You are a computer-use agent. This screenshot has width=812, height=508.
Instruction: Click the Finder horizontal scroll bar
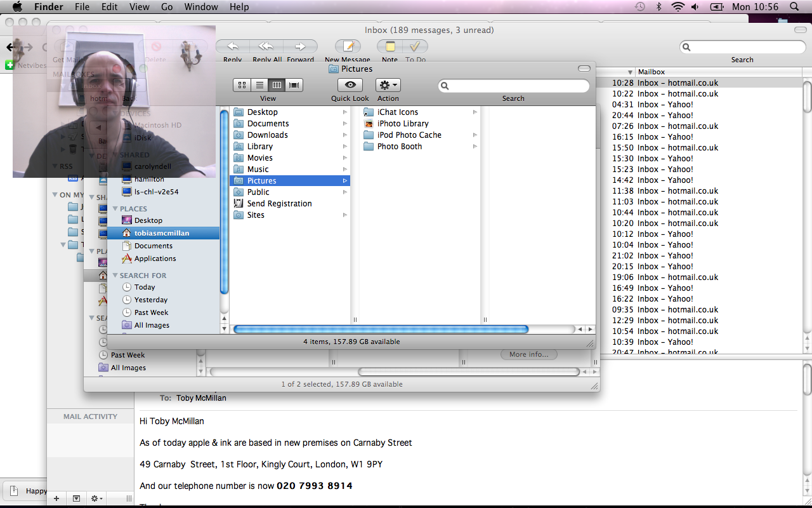tap(381, 330)
